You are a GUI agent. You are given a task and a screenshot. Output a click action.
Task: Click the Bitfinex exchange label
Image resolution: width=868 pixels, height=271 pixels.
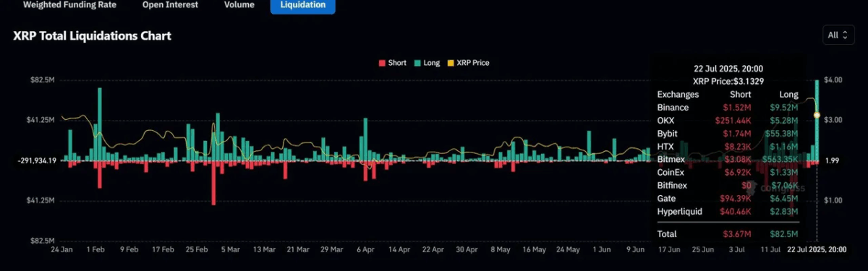coord(672,186)
